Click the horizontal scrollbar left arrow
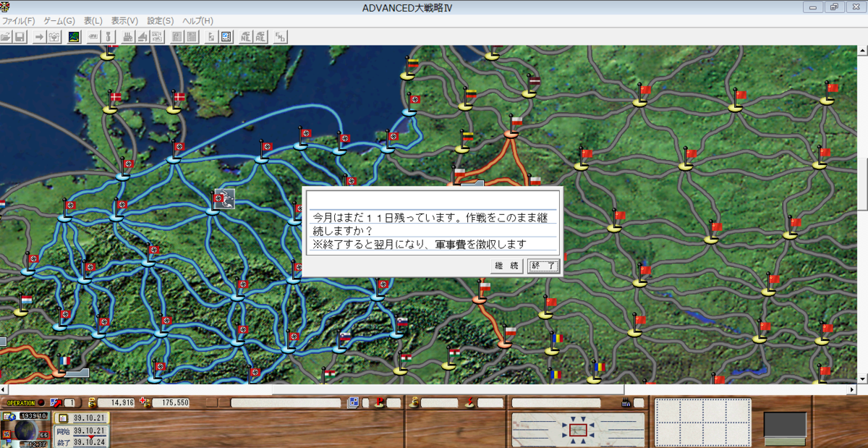This screenshot has height=448, width=868. [5, 389]
